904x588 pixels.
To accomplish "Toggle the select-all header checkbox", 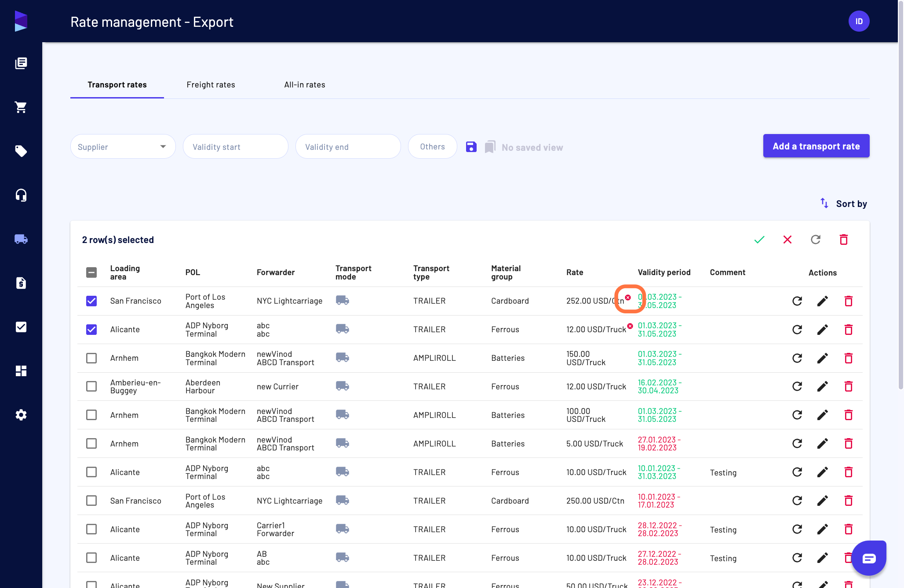I will pos(91,272).
